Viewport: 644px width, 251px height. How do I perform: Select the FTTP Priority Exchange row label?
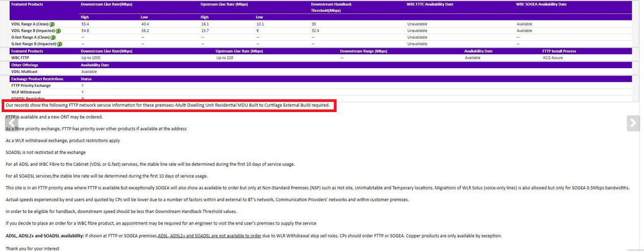tap(31, 85)
